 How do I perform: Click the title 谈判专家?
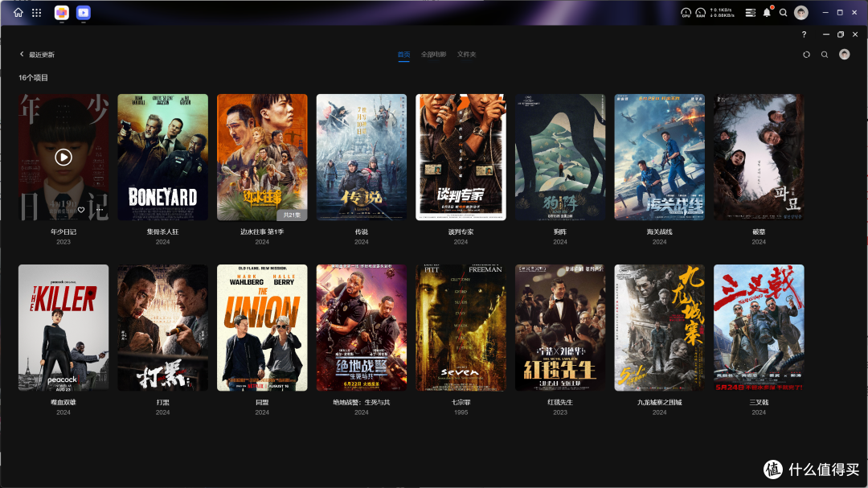click(x=461, y=232)
